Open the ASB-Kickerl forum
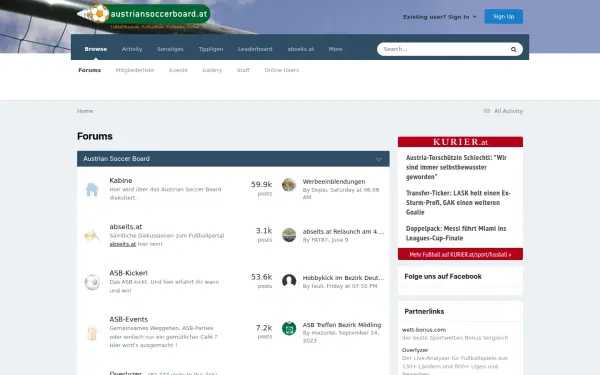 coord(128,273)
